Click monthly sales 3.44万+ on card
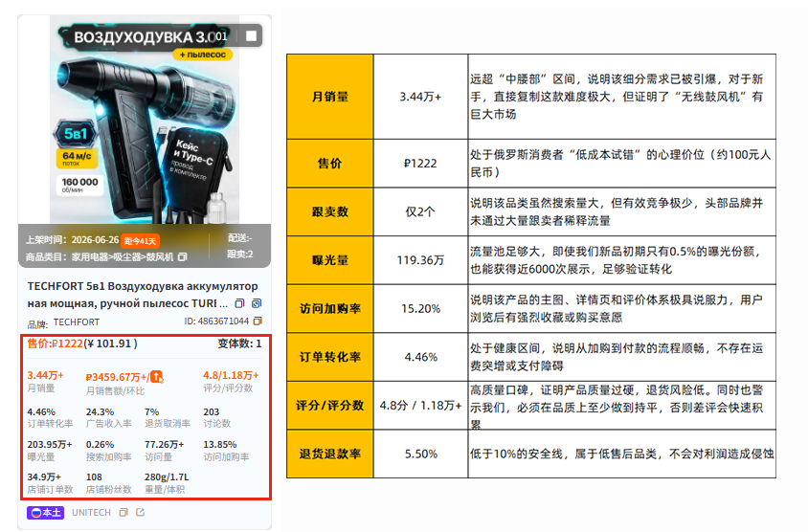This screenshot has width=808, height=532. [45, 375]
